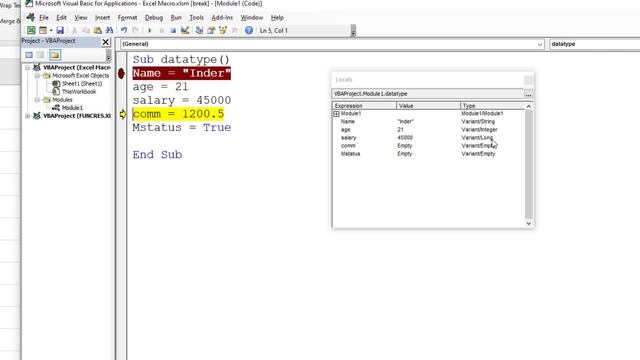
Task: Click the Paste clipboard icon
Action: [98, 30]
